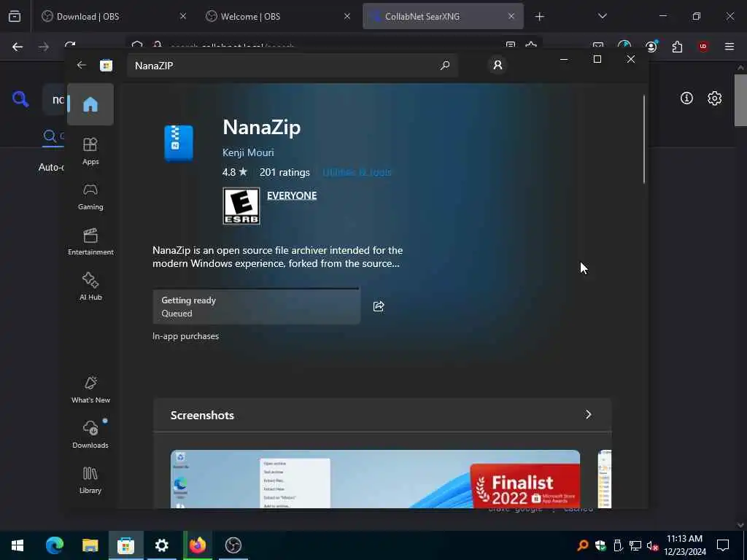
Task: Open the Apps section in Store sidebar
Action: pos(90,151)
